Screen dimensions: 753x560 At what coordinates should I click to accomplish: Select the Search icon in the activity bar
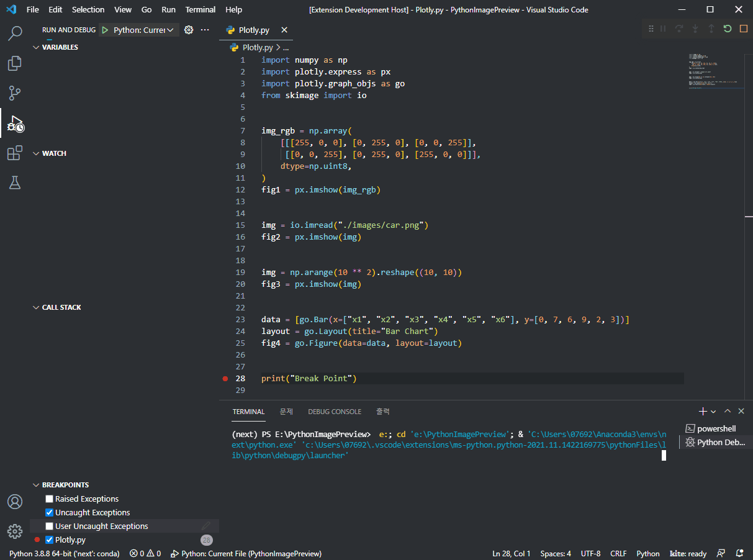tap(15, 34)
